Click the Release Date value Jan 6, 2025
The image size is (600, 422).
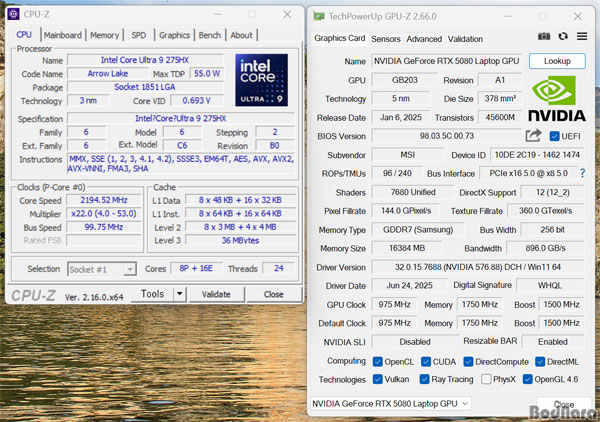(x=401, y=117)
